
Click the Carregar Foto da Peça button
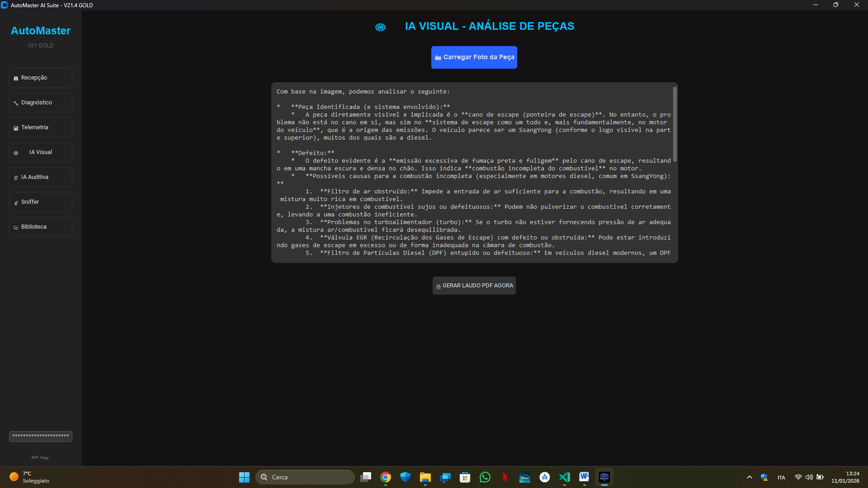pos(474,57)
